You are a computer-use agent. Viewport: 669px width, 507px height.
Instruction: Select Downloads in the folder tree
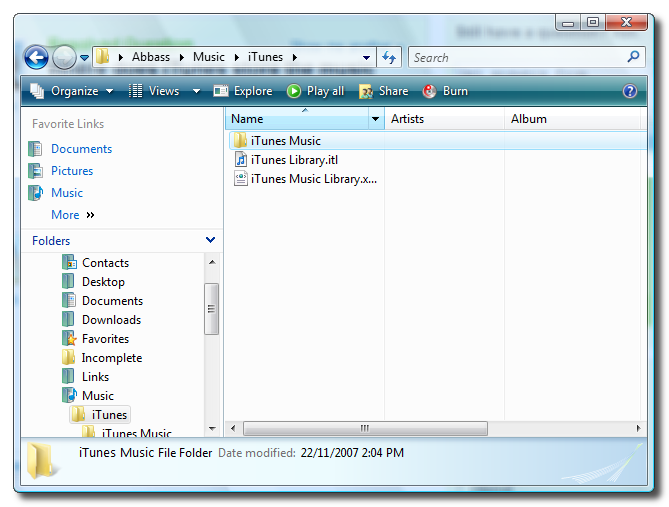tap(111, 320)
